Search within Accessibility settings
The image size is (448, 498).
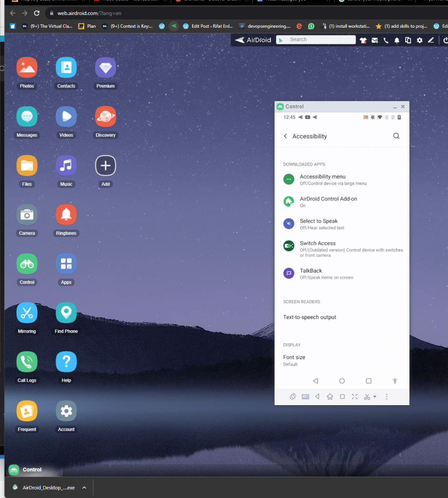tap(396, 136)
